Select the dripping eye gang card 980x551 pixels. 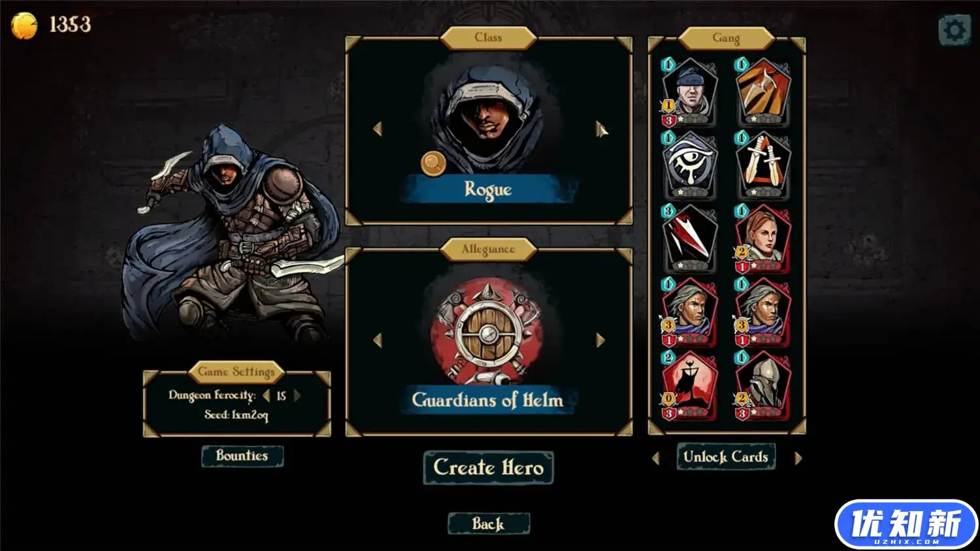(x=690, y=165)
